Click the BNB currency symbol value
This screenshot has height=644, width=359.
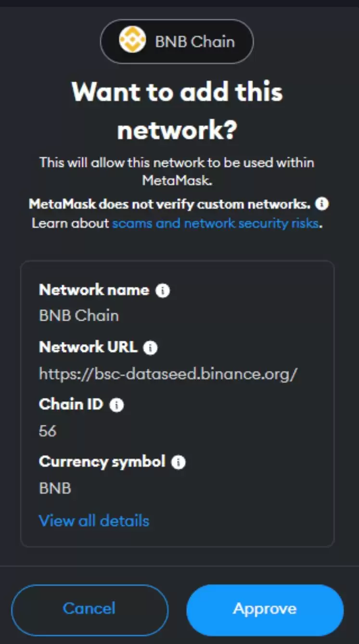coord(54,487)
